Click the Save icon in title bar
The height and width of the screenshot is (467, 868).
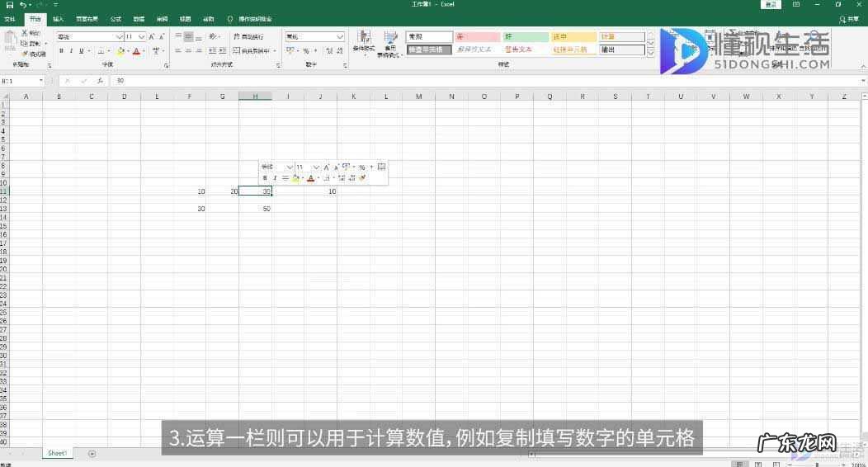9,5
